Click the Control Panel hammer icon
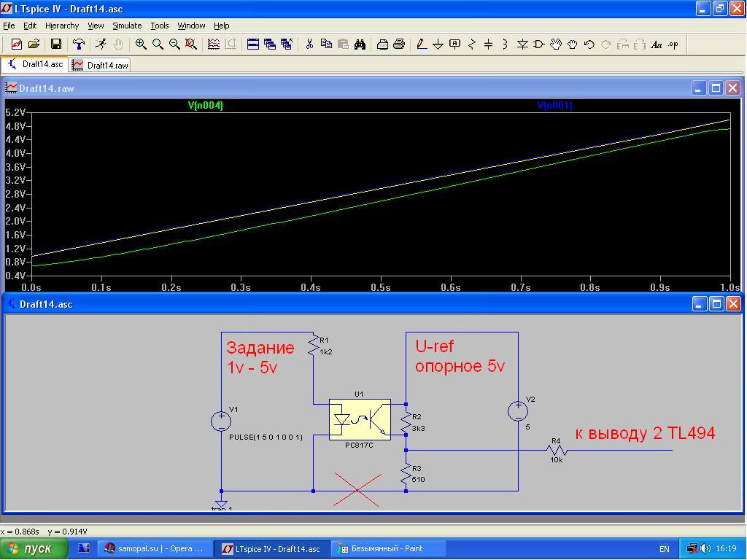 point(79,44)
